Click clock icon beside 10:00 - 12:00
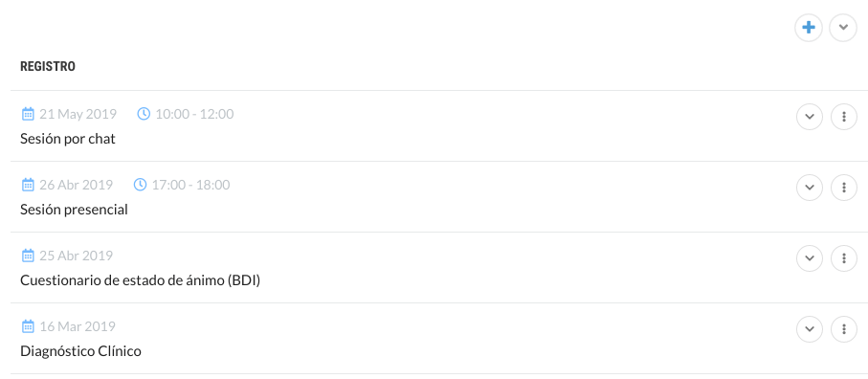The image size is (868, 379). click(x=144, y=114)
